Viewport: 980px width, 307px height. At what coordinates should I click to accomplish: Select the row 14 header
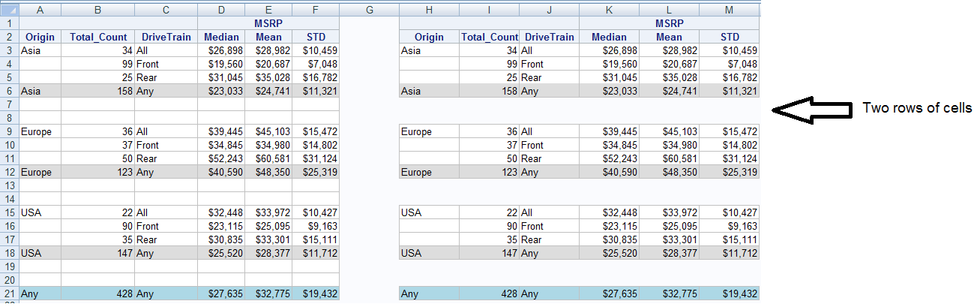click(9, 200)
